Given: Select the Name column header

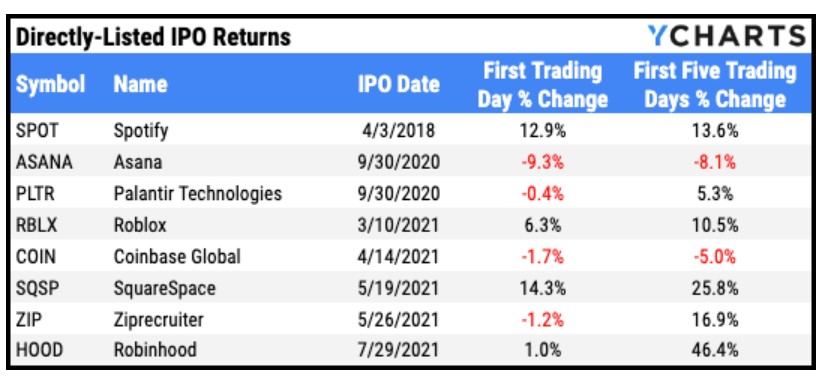Looking at the screenshot, I should [140, 84].
